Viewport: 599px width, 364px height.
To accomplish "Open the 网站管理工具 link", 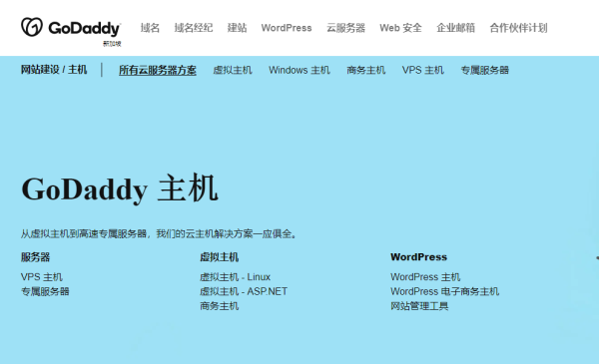I will point(419,306).
